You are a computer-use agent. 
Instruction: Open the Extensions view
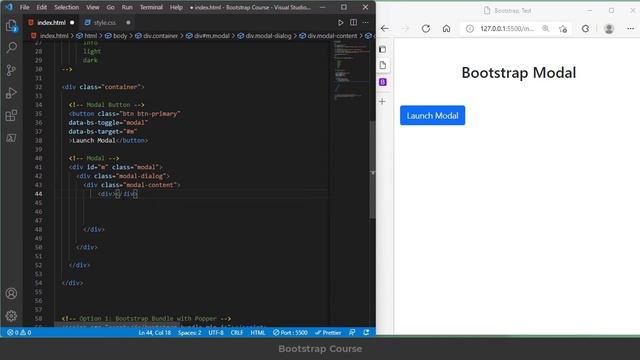(x=11, y=116)
